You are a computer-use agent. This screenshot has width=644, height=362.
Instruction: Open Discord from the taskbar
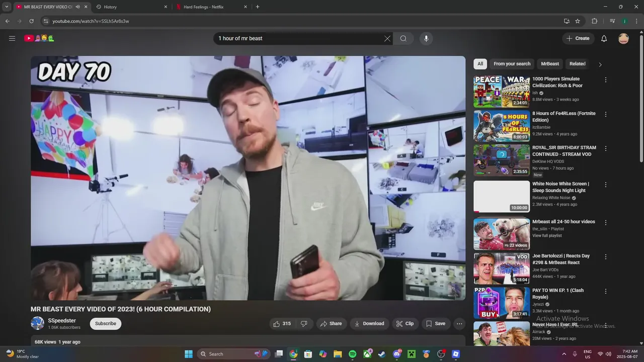pyautogui.click(x=397, y=354)
